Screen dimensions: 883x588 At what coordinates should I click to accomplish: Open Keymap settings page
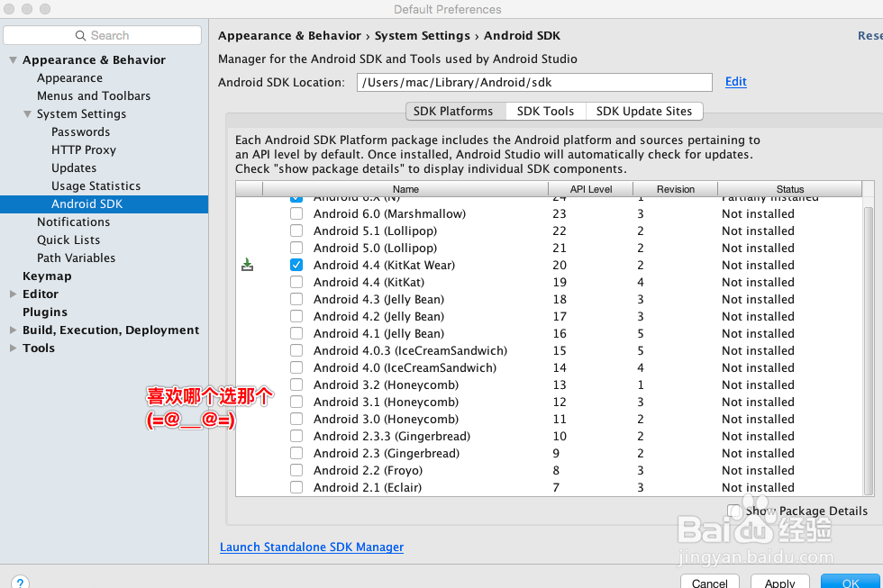[47, 276]
